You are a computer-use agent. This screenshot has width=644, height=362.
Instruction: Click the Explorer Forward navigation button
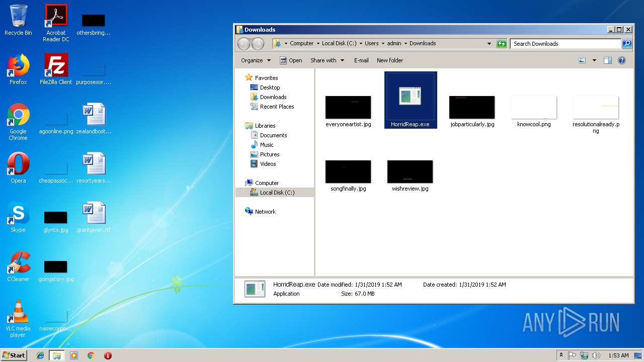(x=258, y=44)
